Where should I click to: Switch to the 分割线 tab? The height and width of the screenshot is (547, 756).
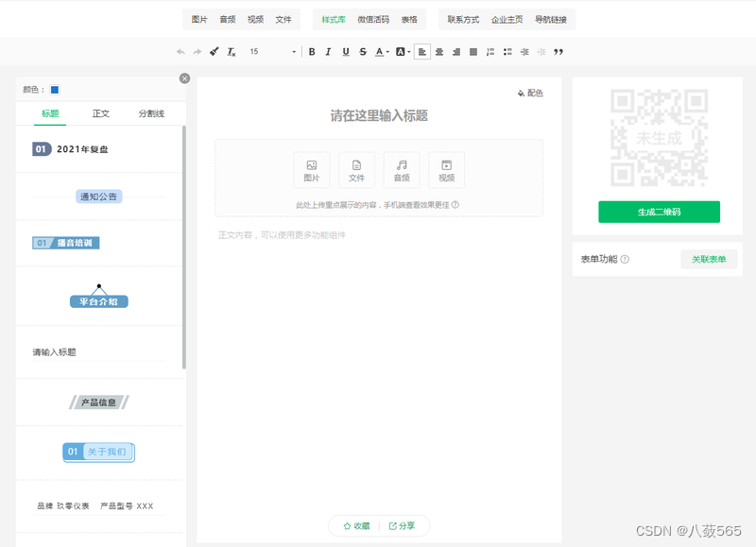(x=151, y=113)
